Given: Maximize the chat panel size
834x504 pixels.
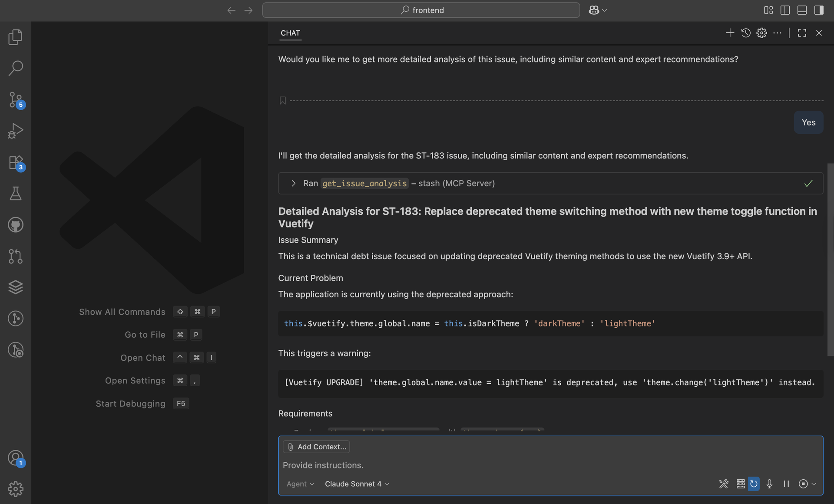Looking at the screenshot, I should 802,33.
